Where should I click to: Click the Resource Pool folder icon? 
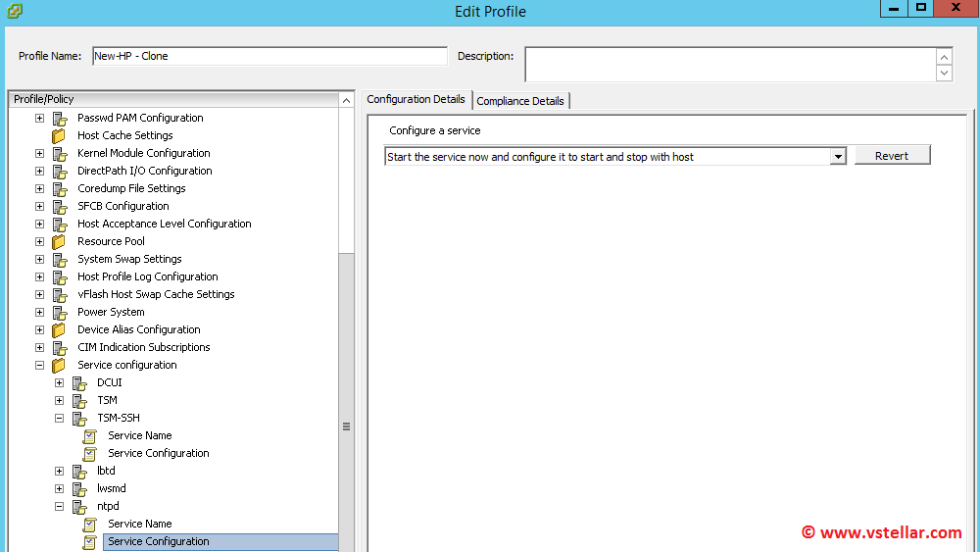[x=59, y=242]
